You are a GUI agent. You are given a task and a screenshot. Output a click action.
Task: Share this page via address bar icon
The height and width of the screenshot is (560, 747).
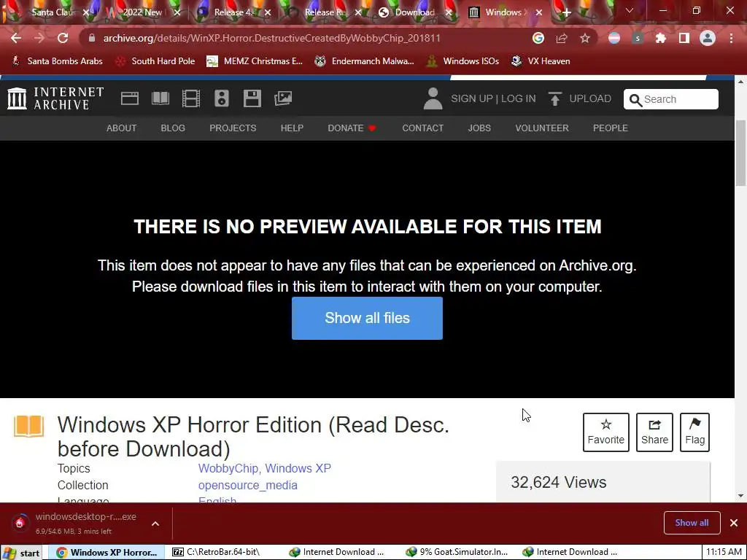[x=562, y=38]
